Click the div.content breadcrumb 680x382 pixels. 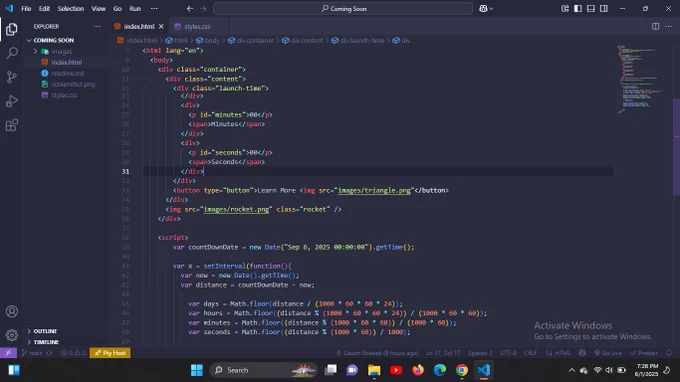click(303, 40)
